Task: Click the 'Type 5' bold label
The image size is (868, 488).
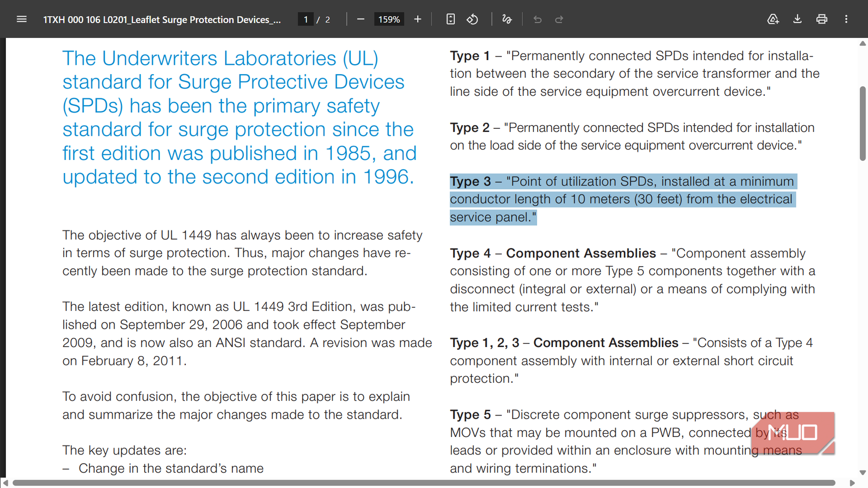Action: pos(470,415)
